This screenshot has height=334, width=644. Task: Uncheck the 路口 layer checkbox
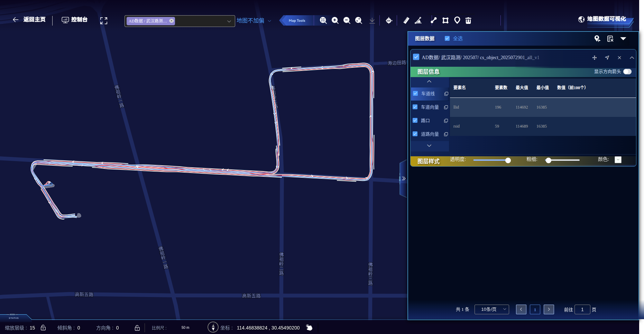pos(415,120)
